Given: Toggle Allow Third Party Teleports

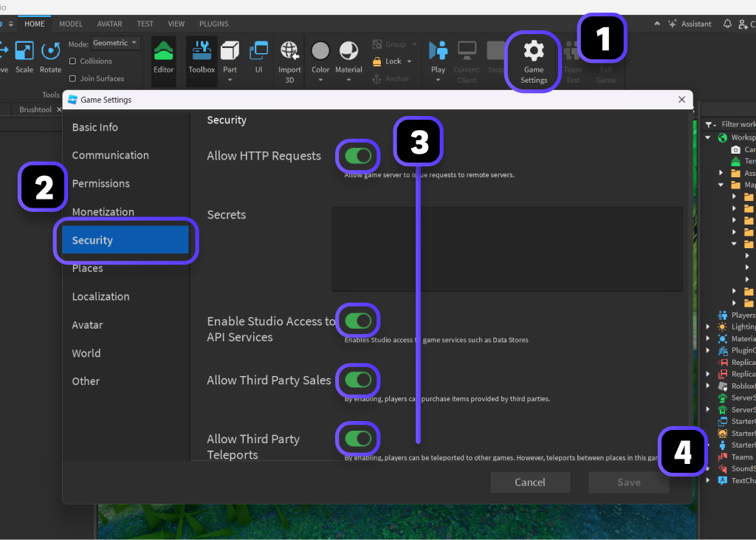Looking at the screenshot, I should point(358,439).
